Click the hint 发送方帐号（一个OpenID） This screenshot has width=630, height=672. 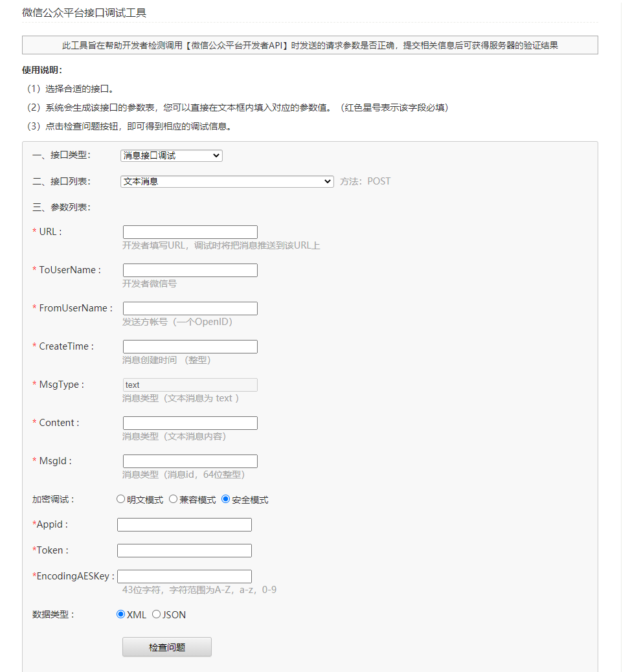point(177,321)
